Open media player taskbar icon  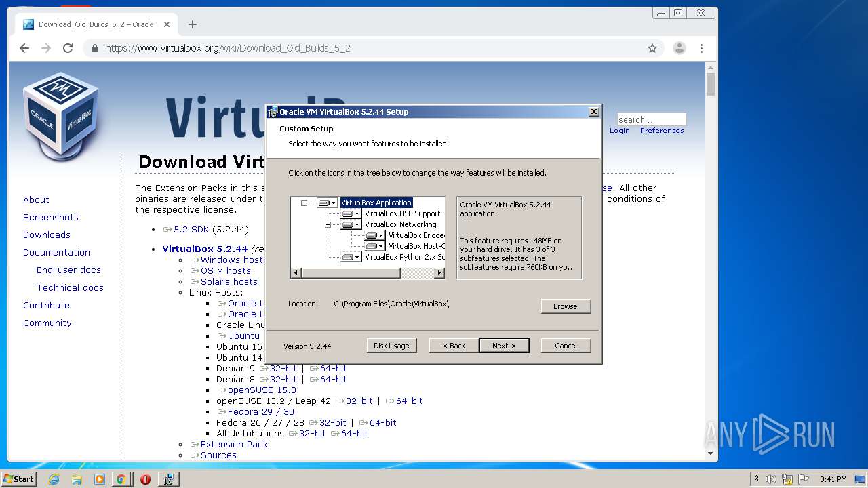click(99, 479)
